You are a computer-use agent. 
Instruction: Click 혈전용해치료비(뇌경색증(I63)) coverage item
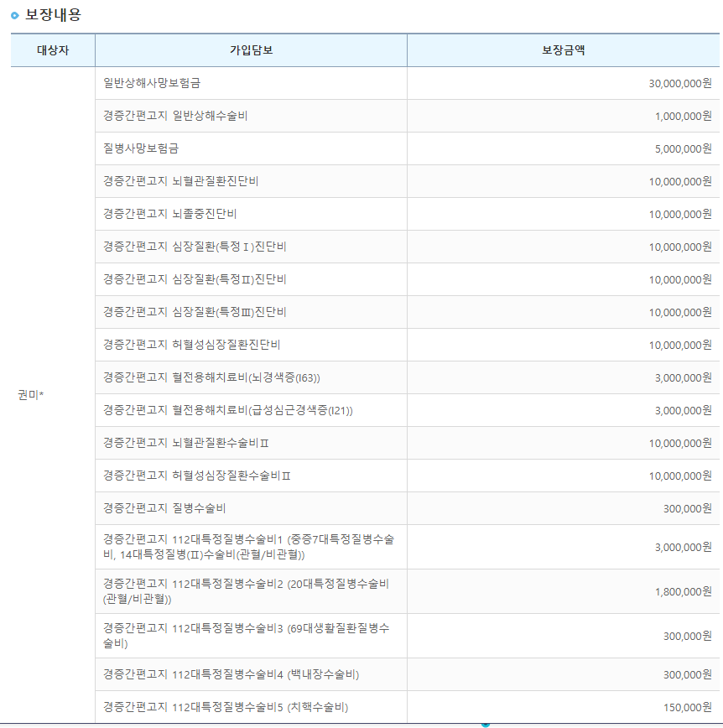click(211, 377)
